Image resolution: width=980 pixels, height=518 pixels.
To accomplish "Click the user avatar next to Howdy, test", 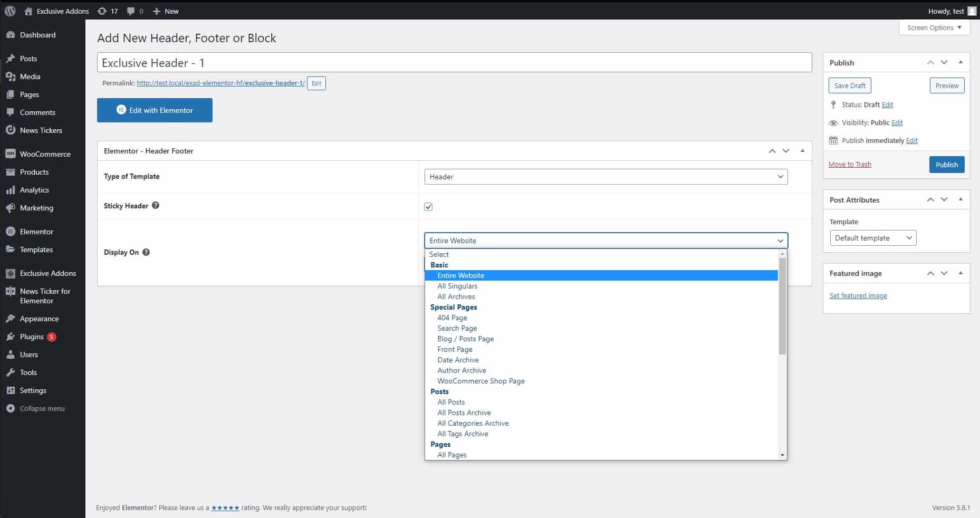I will tap(972, 11).
